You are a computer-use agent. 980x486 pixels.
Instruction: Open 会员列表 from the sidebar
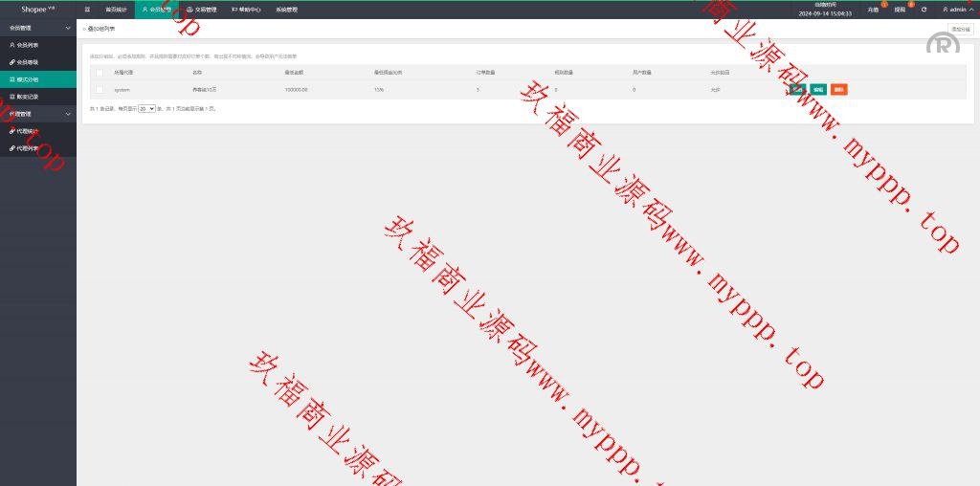pyautogui.click(x=27, y=45)
